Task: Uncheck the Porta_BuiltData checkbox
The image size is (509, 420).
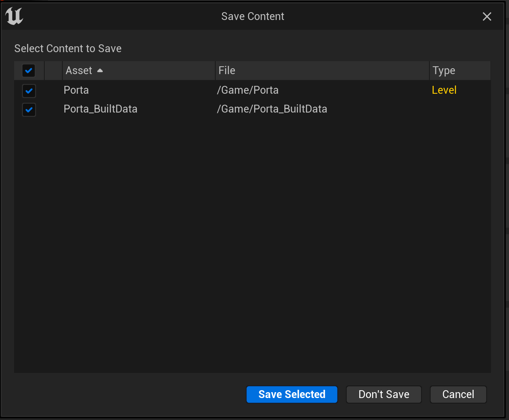Action: (x=29, y=109)
